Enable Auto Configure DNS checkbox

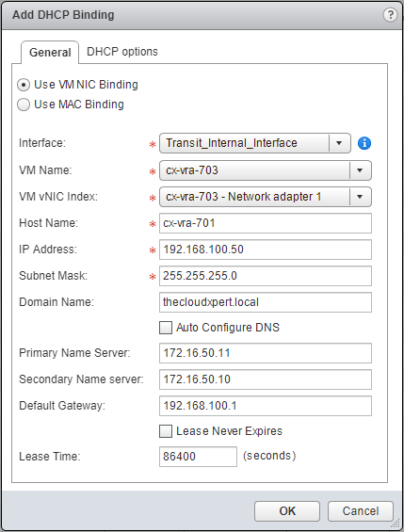click(166, 328)
